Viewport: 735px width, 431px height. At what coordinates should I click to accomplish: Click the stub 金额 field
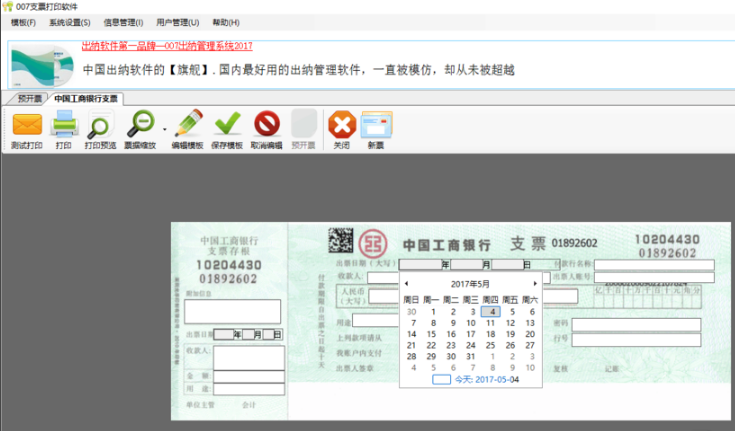[x=249, y=376]
